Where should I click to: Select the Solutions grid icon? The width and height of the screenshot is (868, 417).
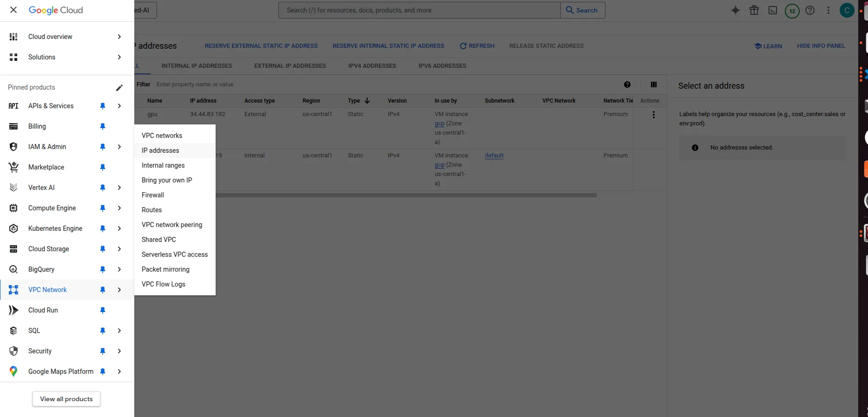13,57
